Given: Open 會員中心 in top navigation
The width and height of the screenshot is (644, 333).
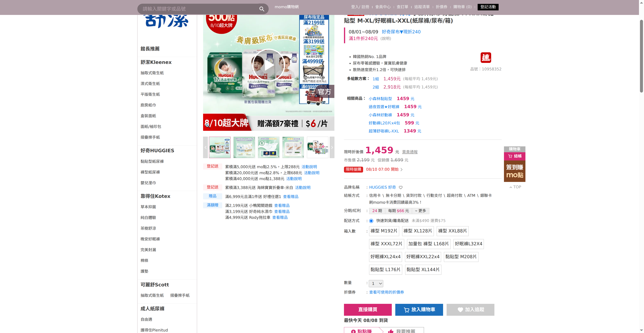Looking at the screenshot, I should pyautogui.click(x=383, y=7).
